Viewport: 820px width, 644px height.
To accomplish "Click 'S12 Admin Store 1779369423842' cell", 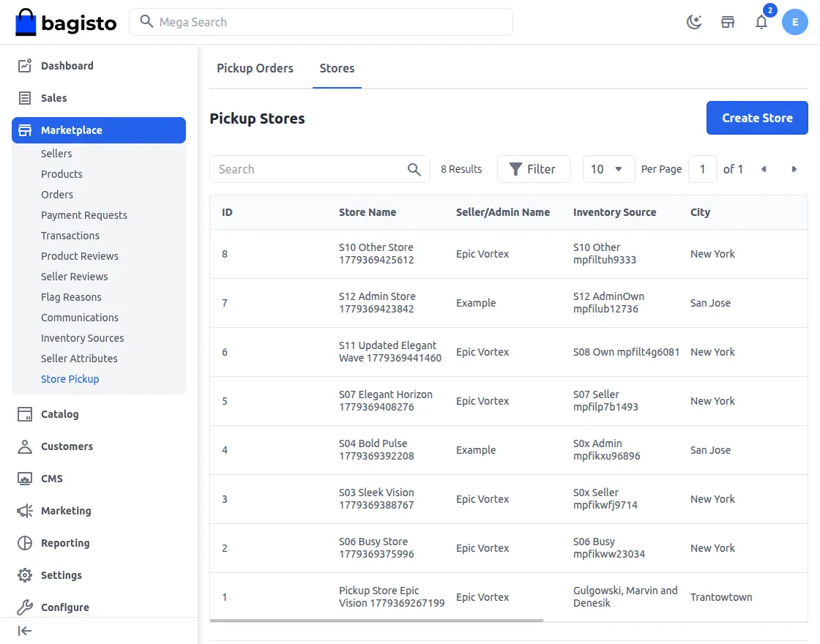I will (377, 303).
